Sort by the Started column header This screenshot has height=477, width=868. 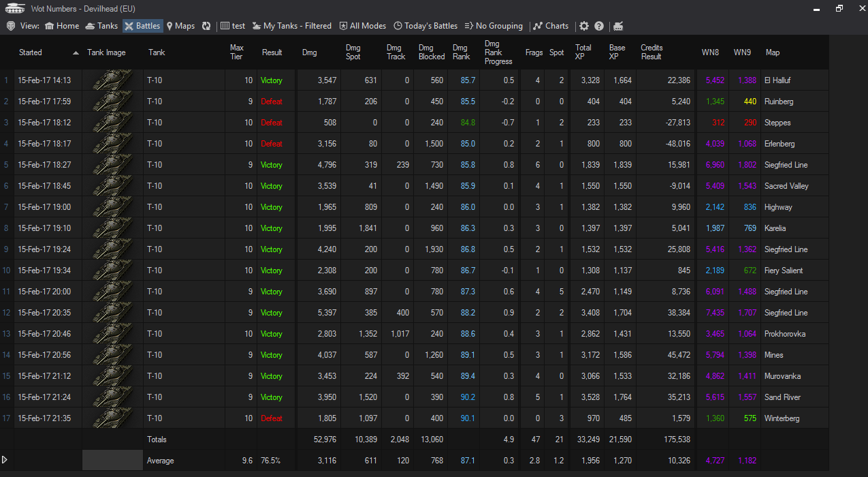[x=48, y=52]
